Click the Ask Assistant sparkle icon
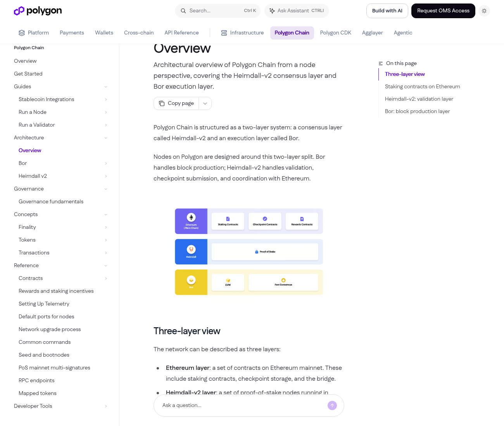This screenshot has height=426, width=504. 272,11
